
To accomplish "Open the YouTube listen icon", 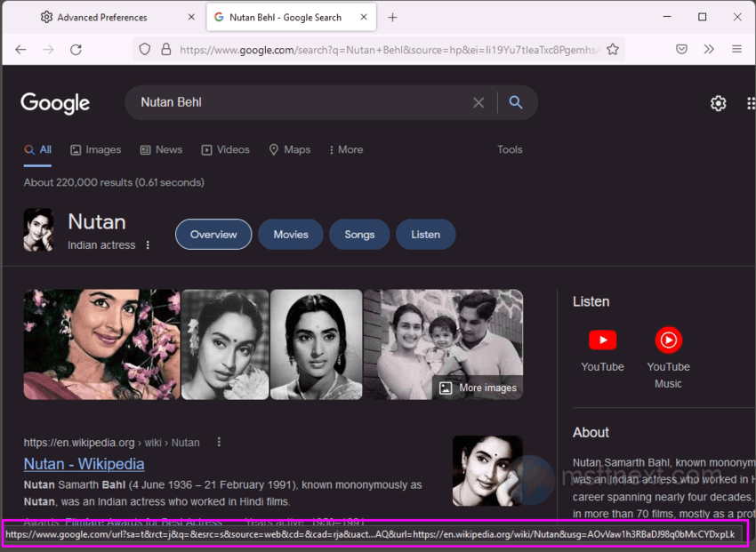I will point(603,340).
